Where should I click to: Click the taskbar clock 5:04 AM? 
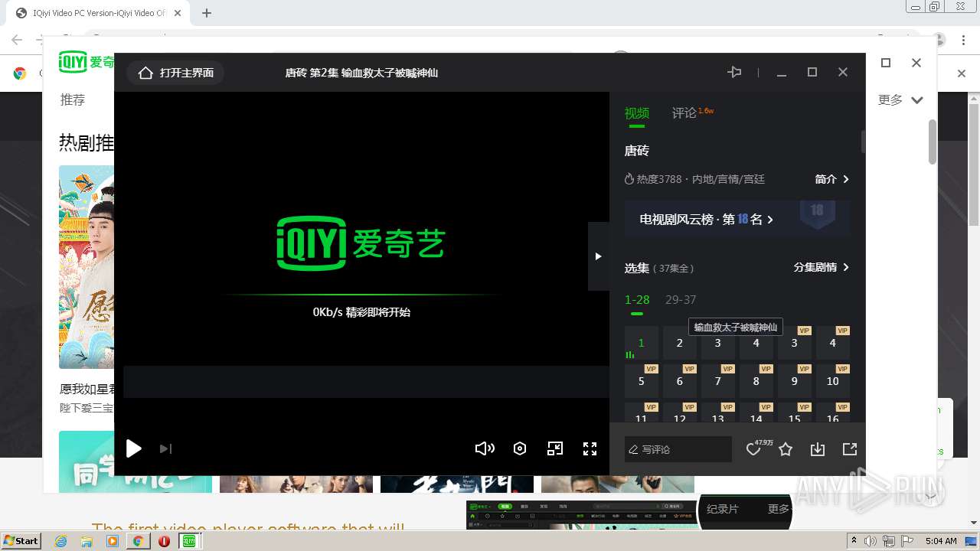941,541
